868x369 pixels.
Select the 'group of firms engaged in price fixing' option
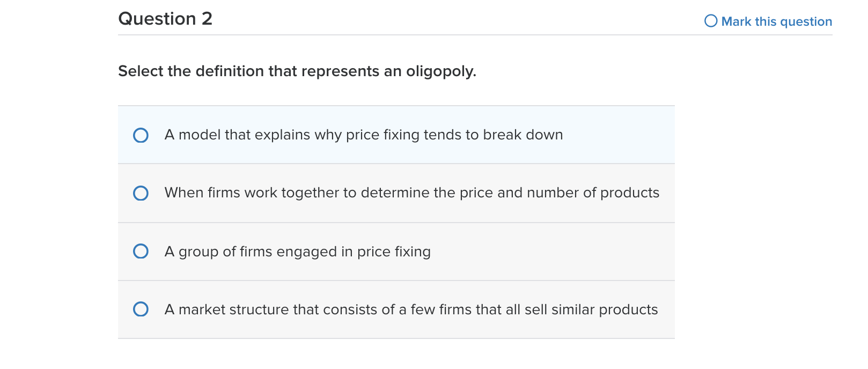click(140, 252)
